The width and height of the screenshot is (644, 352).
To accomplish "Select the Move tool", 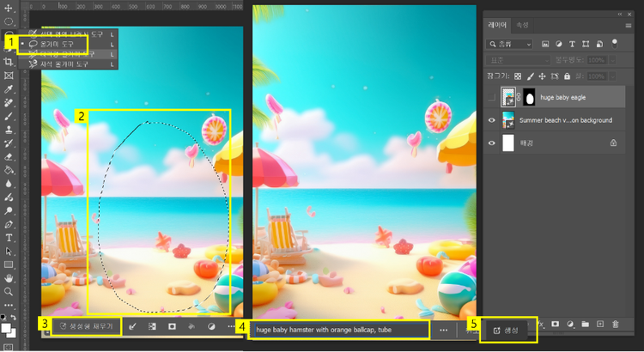I will (x=9, y=8).
